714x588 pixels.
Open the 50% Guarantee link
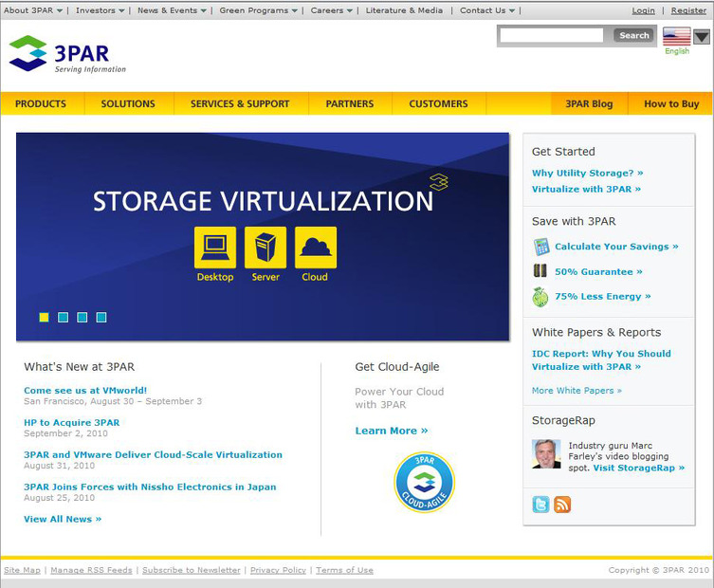[598, 272]
